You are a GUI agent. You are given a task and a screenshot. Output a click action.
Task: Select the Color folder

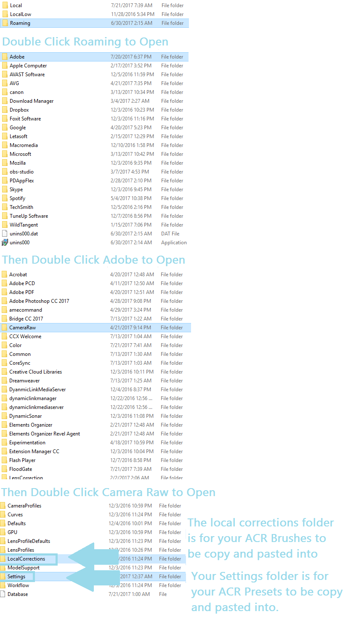click(x=15, y=345)
